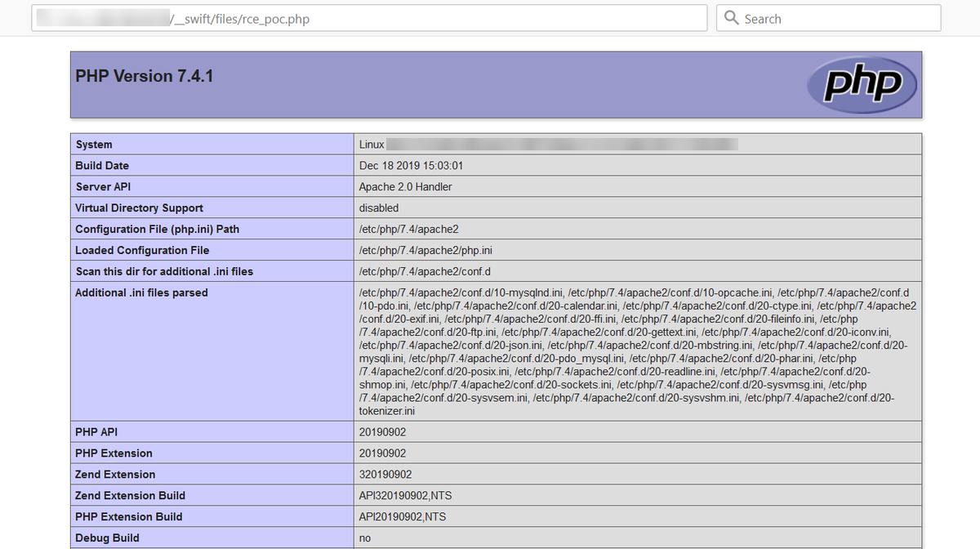
Task: Select PHP Extension value 20190902
Action: (382, 453)
